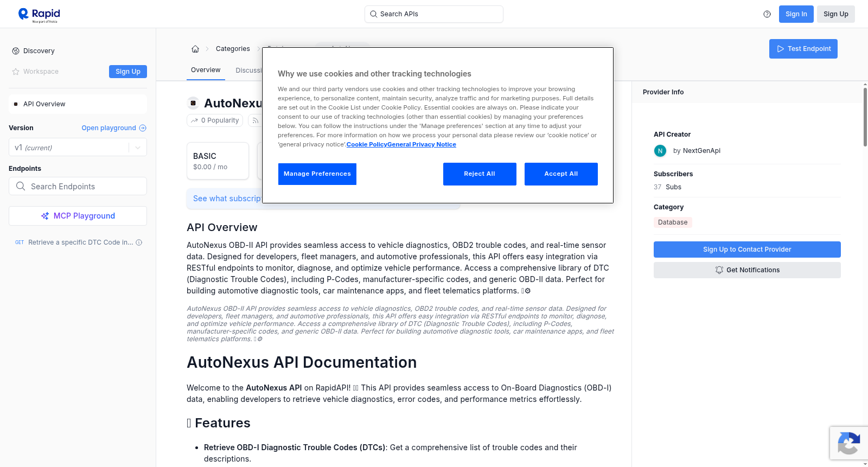868x467 pixels.
Task: Click the home breadcrumb icon
Action: [x=195, y=49]
